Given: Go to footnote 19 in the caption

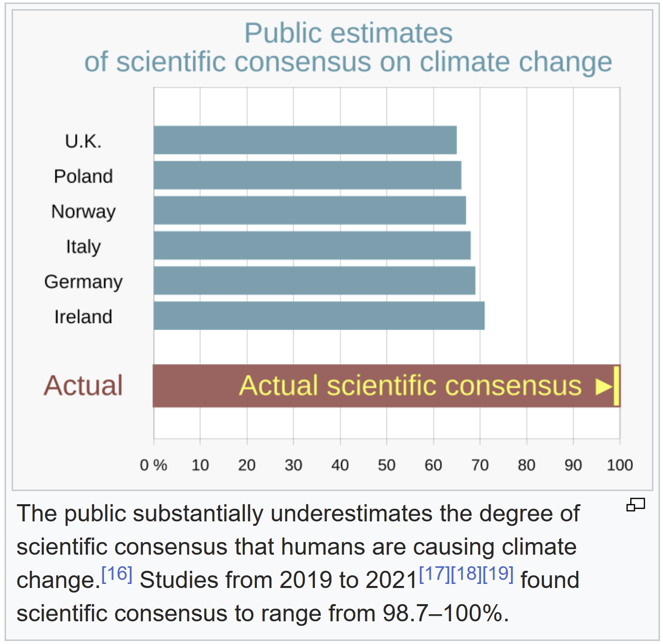Looking at the screenshot, I should pos(498,574).
